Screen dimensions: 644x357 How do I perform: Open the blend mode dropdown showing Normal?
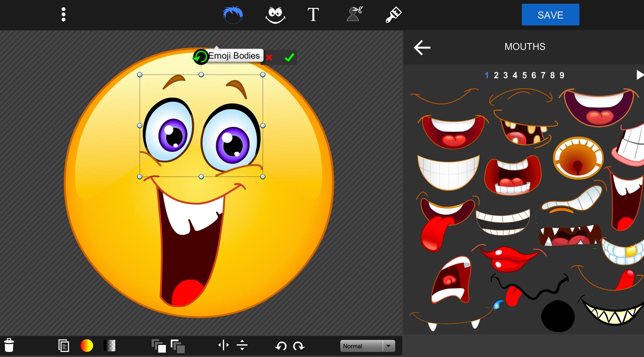(x=367, y=346)
